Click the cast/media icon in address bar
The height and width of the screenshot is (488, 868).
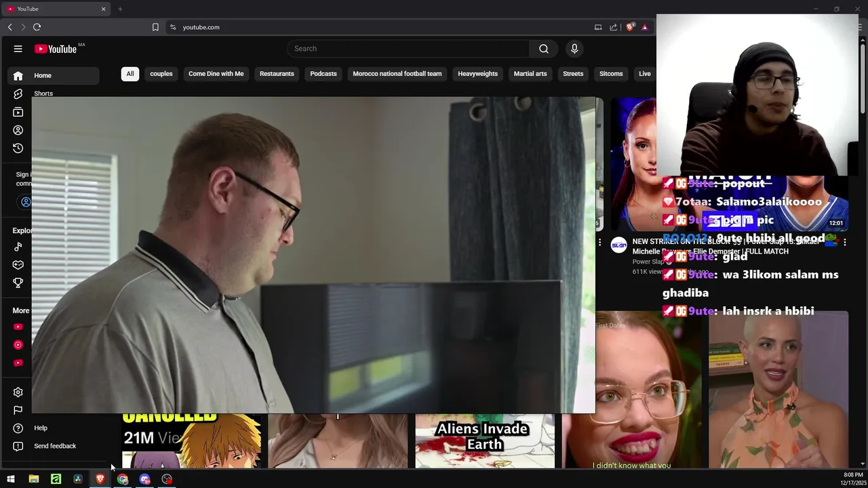(598, 27)
